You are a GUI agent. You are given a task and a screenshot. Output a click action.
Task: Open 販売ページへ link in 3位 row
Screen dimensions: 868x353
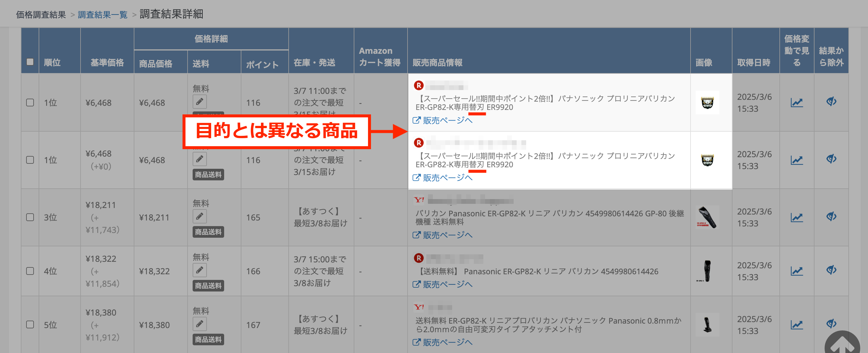[447, 235]
